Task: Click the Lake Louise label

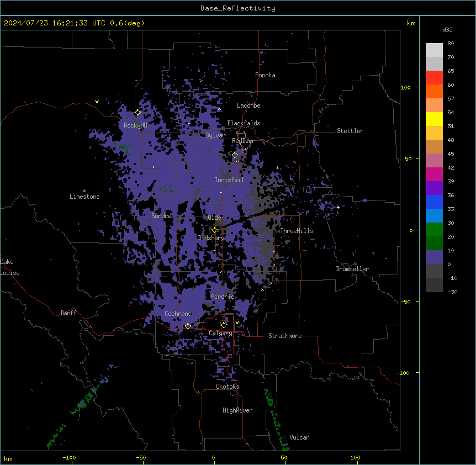Action: (x=10, y=267)
